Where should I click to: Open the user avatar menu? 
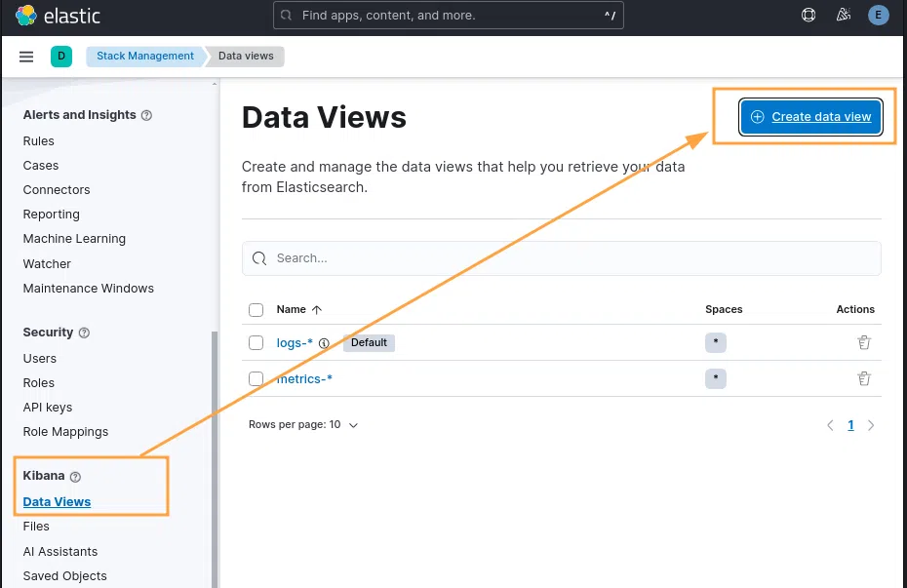tap(879, 16)
